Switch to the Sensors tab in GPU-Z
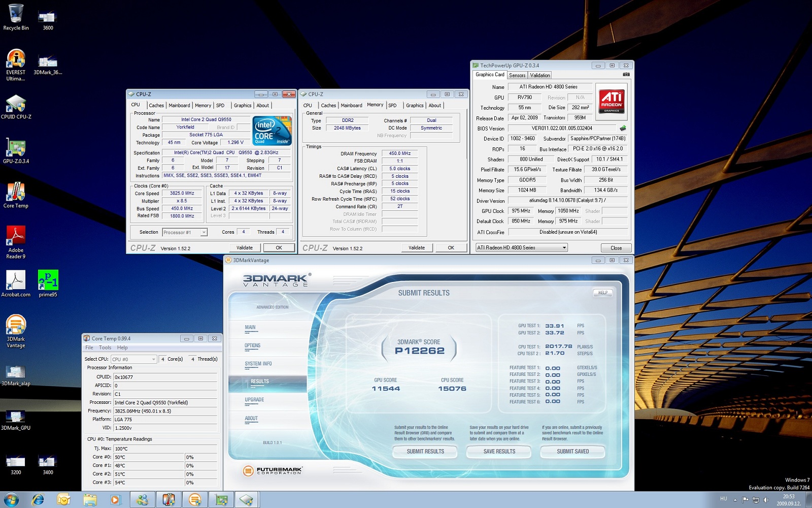The width and height of the screenshot is (812, 508). click(517, 75)
